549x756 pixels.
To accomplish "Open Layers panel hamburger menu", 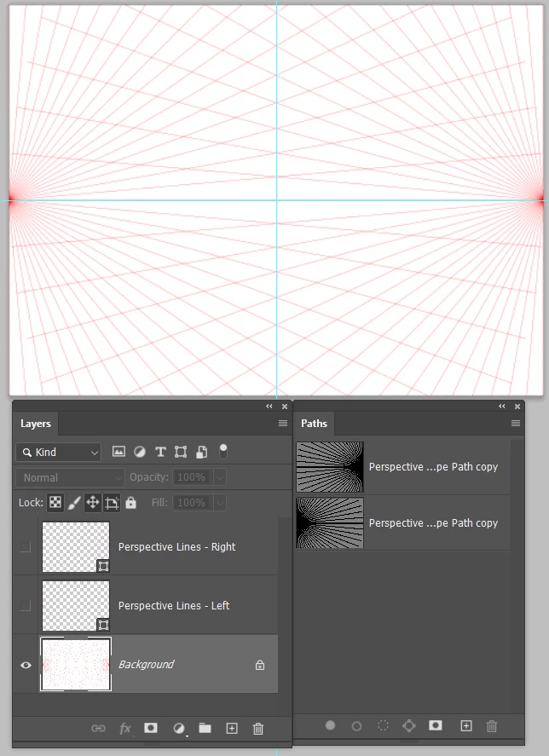I will [x=283, y=423].
